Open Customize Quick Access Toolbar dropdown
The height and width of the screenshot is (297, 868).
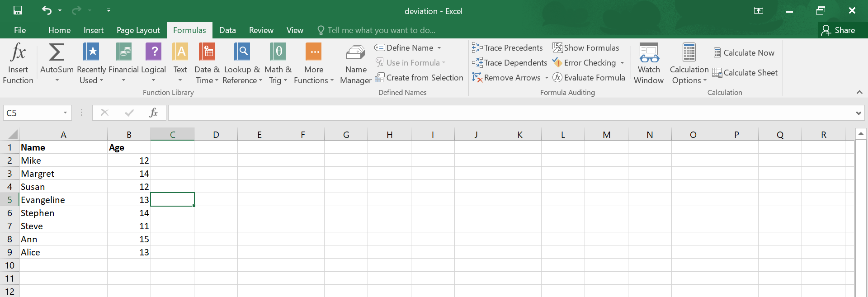pos(108,10)
